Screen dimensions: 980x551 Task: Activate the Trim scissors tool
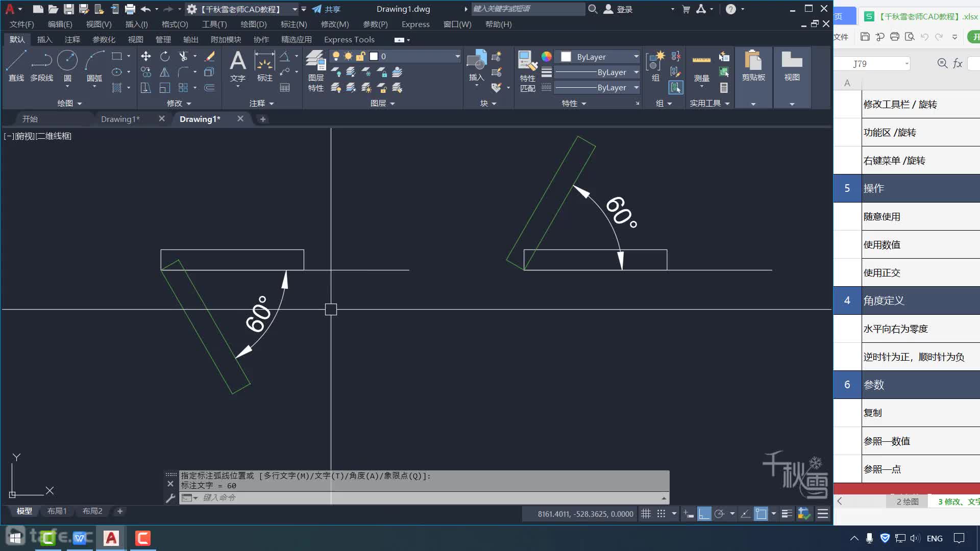tap(183, 56)
